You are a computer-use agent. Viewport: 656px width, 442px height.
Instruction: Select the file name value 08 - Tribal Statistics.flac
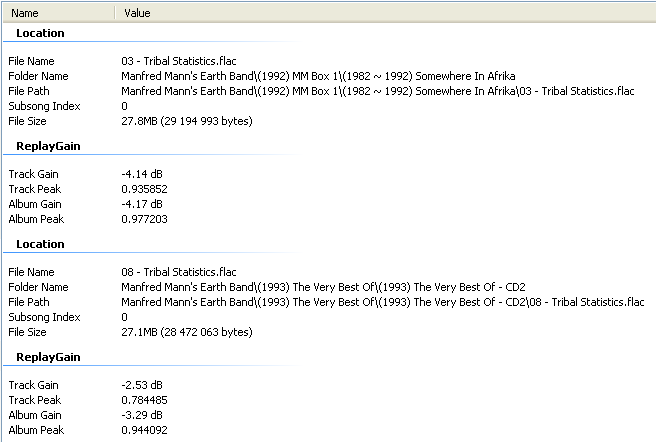[179, 272]
